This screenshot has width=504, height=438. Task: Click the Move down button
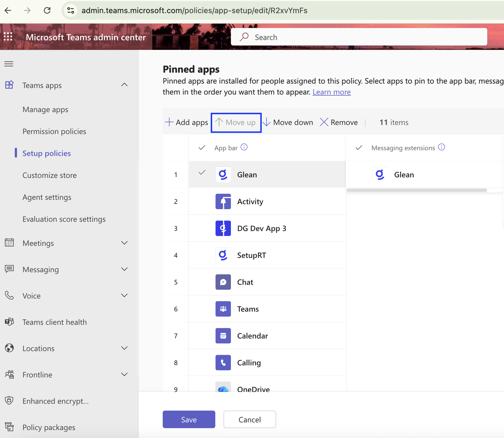pos(288,122)
